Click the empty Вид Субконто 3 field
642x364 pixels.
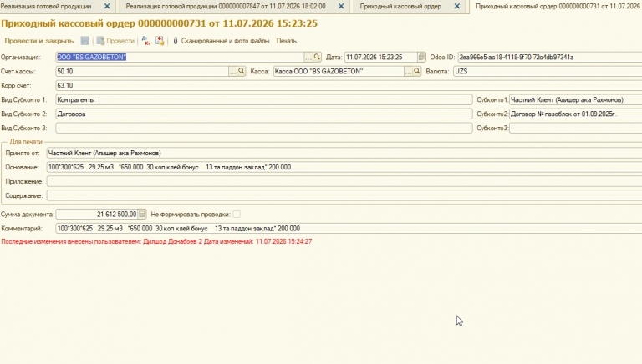[264, 128]
